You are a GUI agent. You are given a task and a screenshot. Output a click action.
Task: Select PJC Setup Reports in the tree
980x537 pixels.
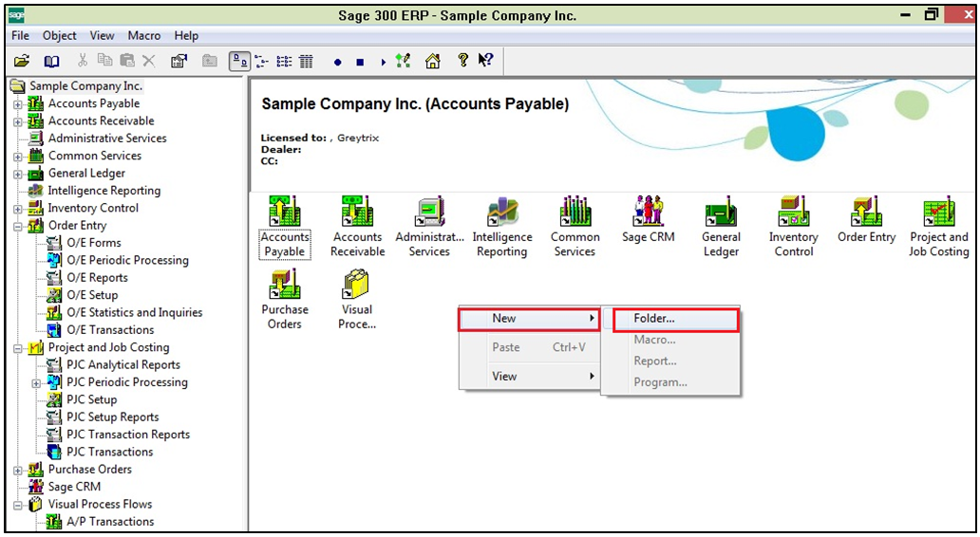click(112, 417)
